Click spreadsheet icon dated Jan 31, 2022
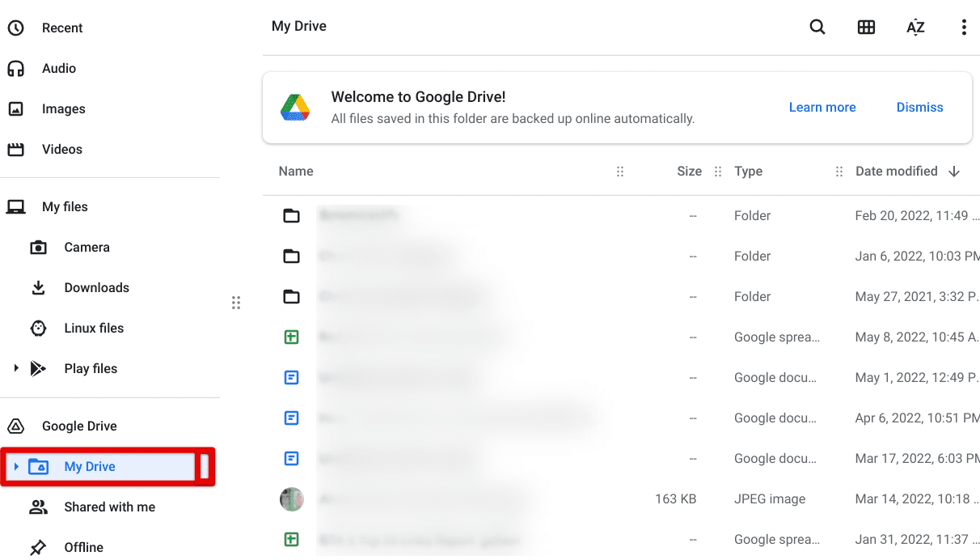The width and height of the screenshot is (980, 560). click(292, 539)
